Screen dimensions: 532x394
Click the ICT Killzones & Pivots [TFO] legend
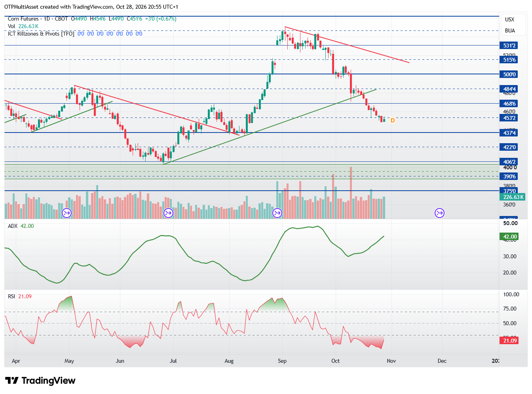click(x=41, y=34)
